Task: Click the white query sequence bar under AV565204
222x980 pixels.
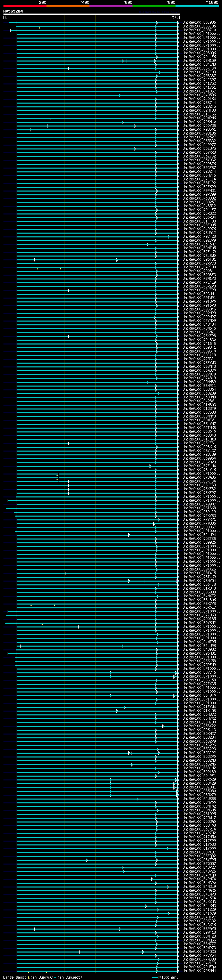Action: tap(91, 15)
